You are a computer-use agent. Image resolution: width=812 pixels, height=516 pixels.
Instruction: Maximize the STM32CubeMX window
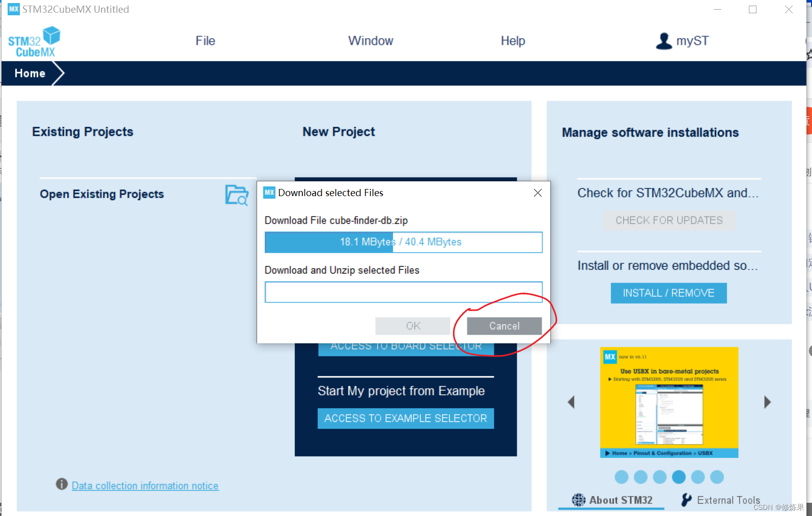pos(752,9)
